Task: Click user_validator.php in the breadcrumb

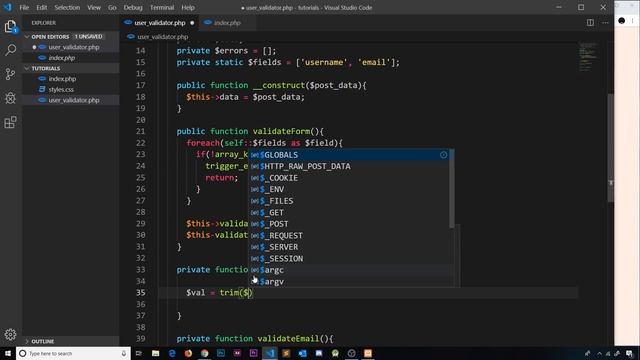Action: (162, 37)
